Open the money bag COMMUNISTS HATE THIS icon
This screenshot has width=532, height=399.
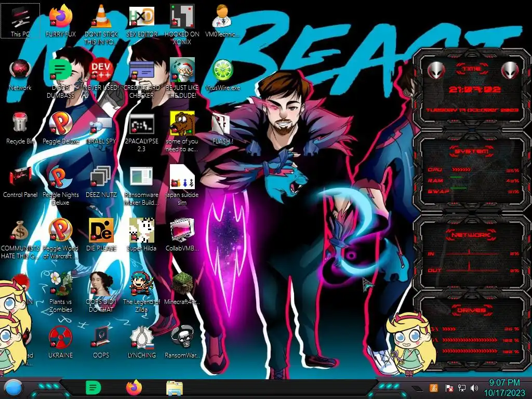pyautogui.click(x=20, y=239)
